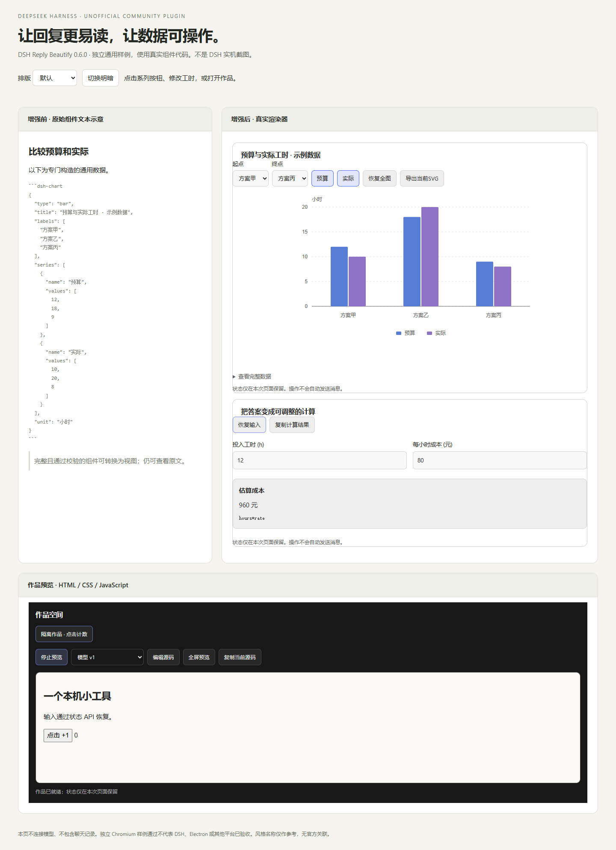Click the 方案乙 axis label
The image size is (616, 850).
click(x=421, y=315)
